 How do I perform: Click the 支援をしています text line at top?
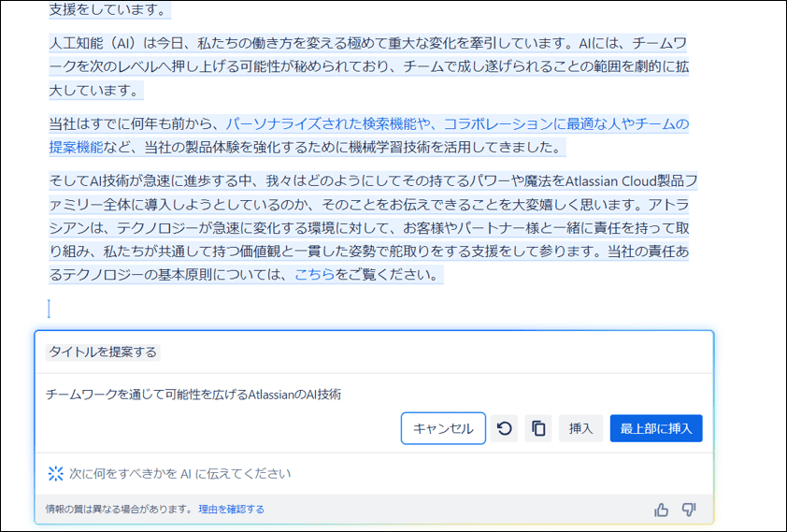(x=107, y=11)
